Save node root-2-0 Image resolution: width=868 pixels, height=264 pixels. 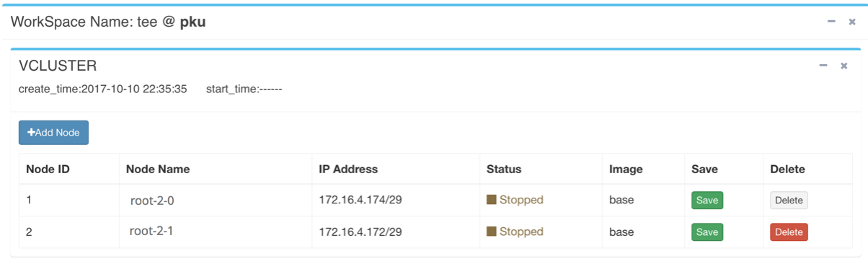(707, 201)
